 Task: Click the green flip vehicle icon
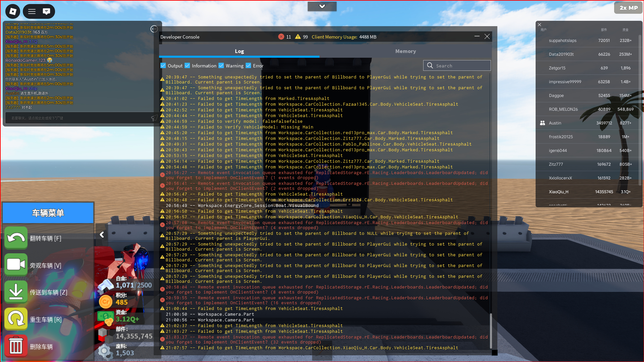point(16,238)
